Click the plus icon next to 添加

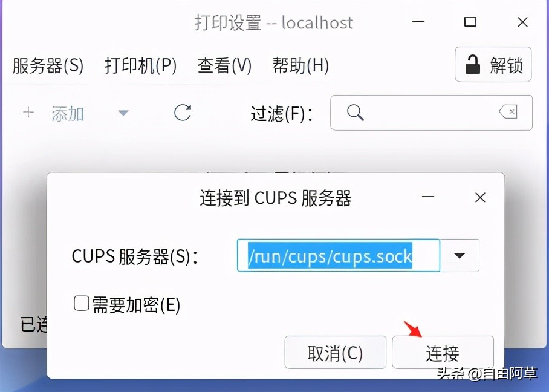28,113
